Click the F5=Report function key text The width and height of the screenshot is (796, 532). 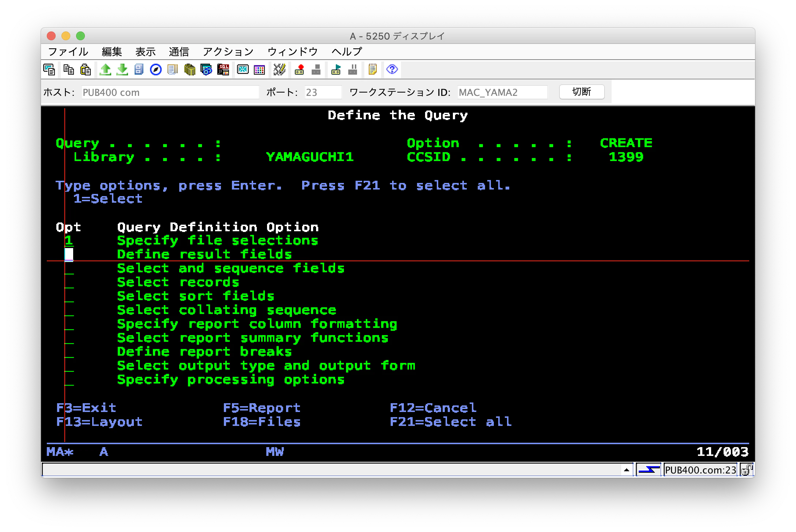pos(262,408)
